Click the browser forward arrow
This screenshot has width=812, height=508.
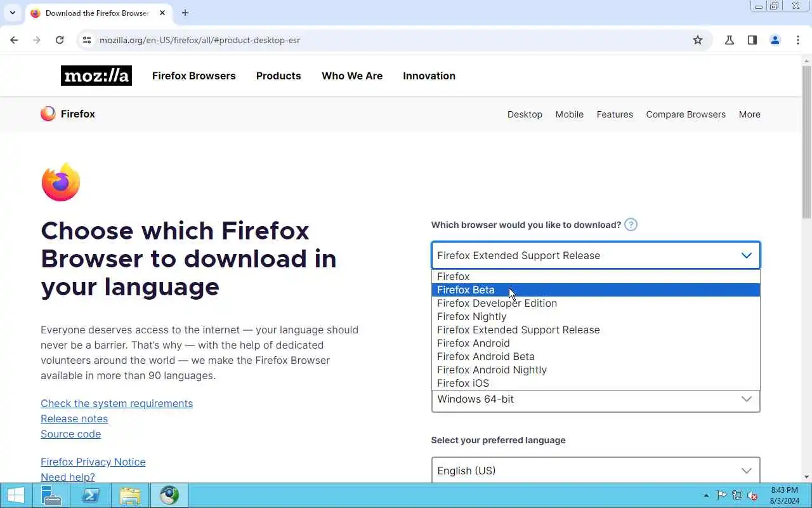tap(37, 40)
